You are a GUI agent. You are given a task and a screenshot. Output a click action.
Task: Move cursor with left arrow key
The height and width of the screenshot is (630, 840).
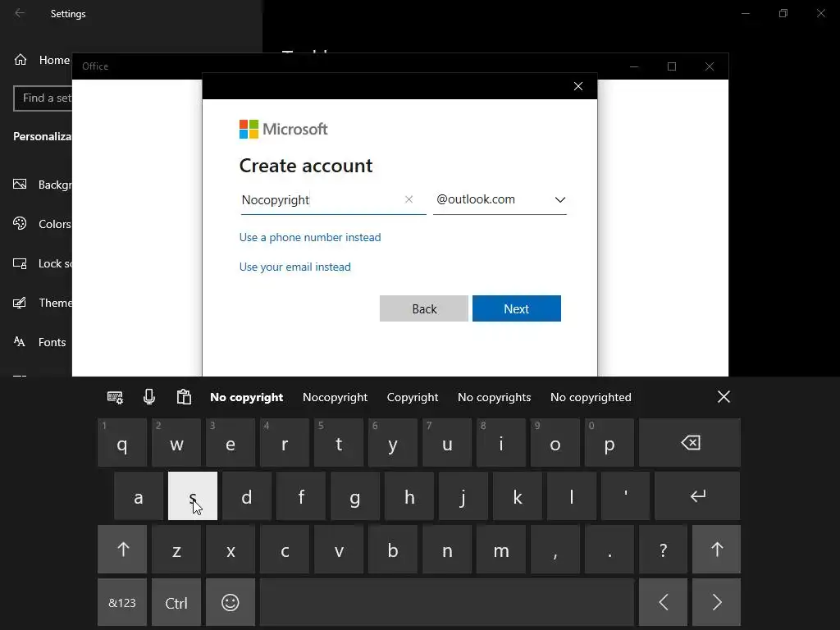663,602
